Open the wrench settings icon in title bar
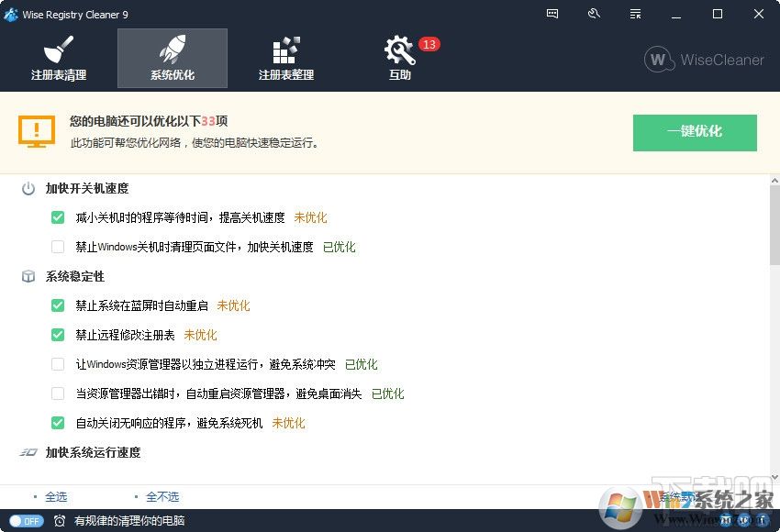Image resolution: width=780 pixels, height=532 pixels. coord(594,14)
